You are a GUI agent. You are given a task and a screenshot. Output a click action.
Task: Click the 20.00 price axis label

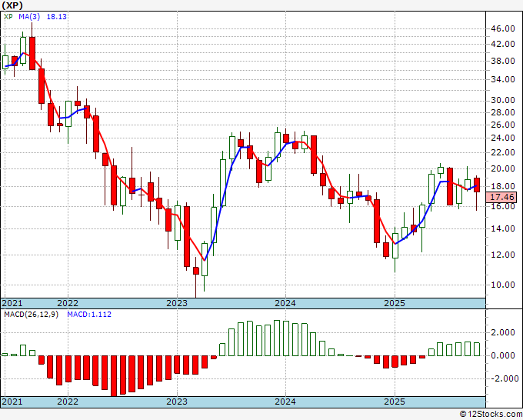pyautogui.click(x=503, y=168)
